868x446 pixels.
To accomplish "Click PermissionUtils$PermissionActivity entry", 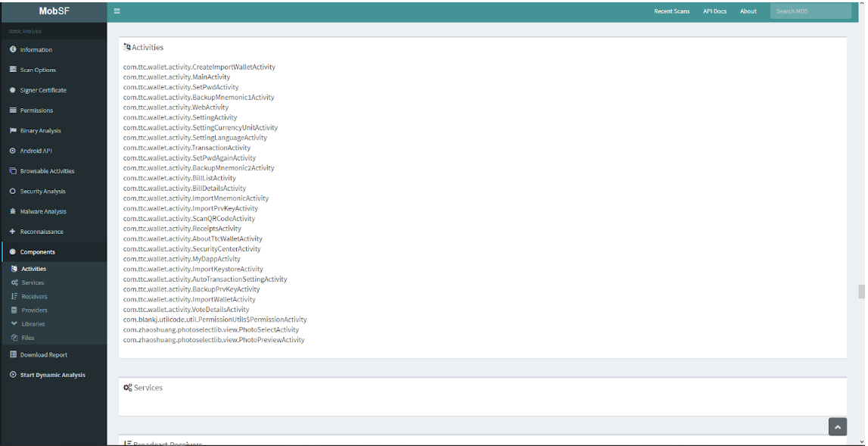I will click(215, 320).
